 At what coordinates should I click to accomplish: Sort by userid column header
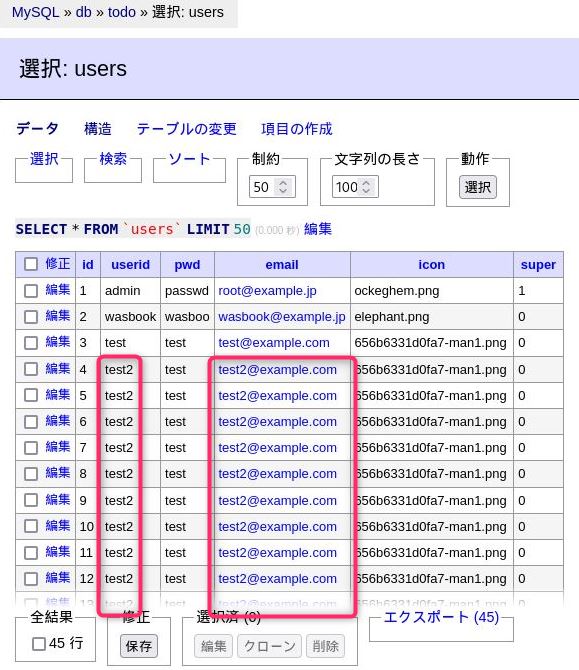click(x=130, y=264)
